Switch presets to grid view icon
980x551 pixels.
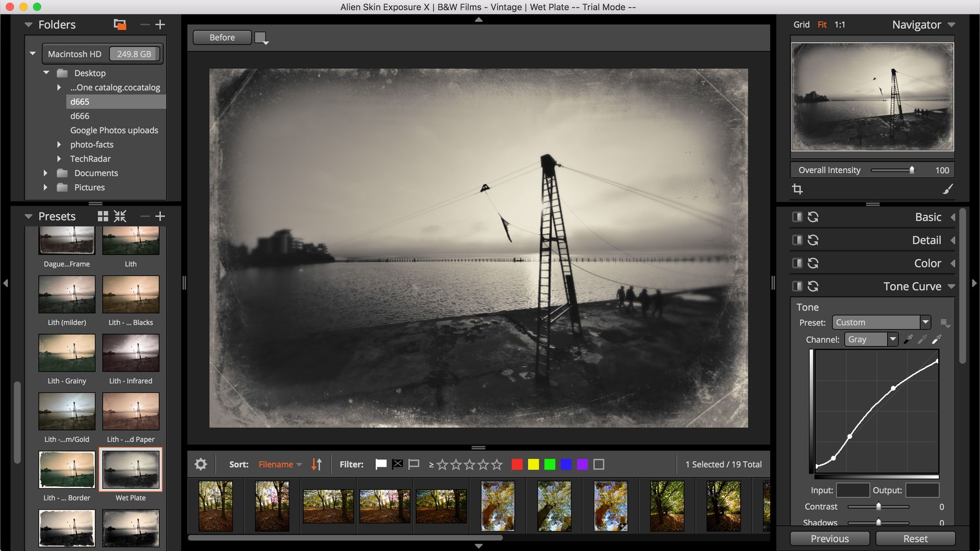[103, 216]
